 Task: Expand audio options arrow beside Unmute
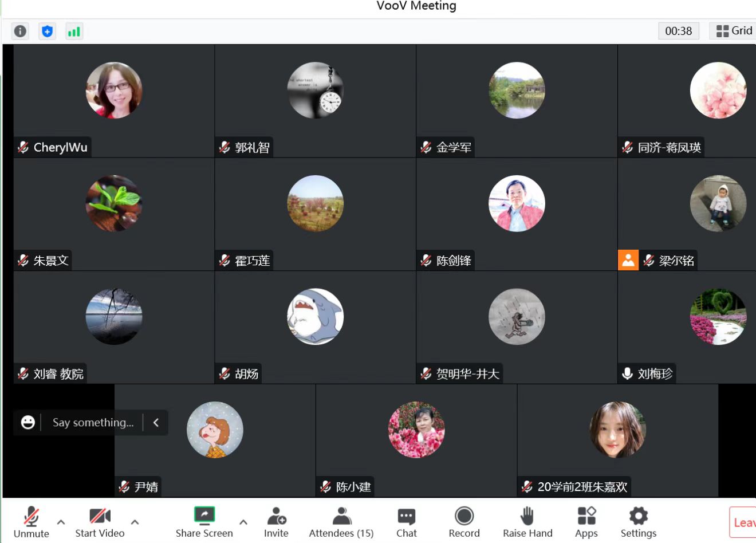[61, 522]
